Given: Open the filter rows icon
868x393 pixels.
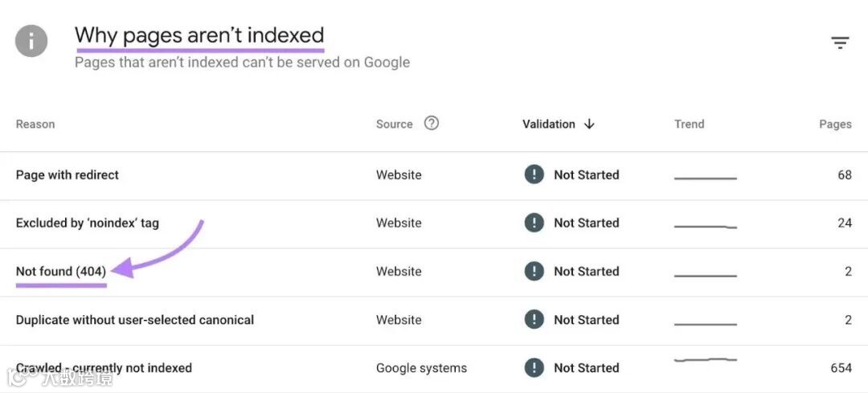Looking at the screenshot, I should [840, 43].
